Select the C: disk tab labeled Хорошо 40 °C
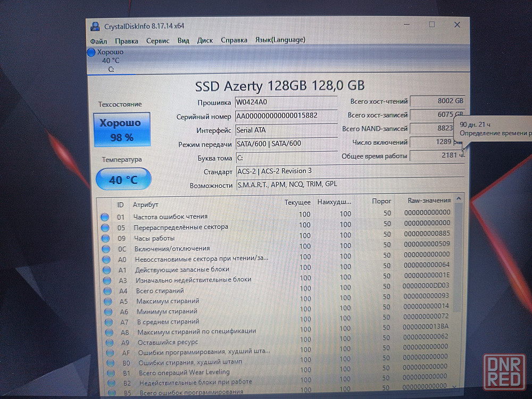532x399 pixels. pos(111,61)
